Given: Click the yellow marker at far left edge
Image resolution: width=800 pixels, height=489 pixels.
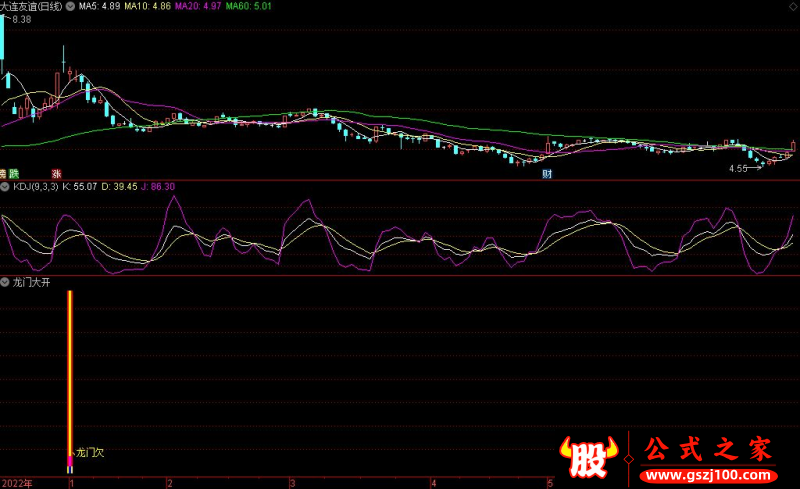Looking at the screenshot, I should (4, 174).
